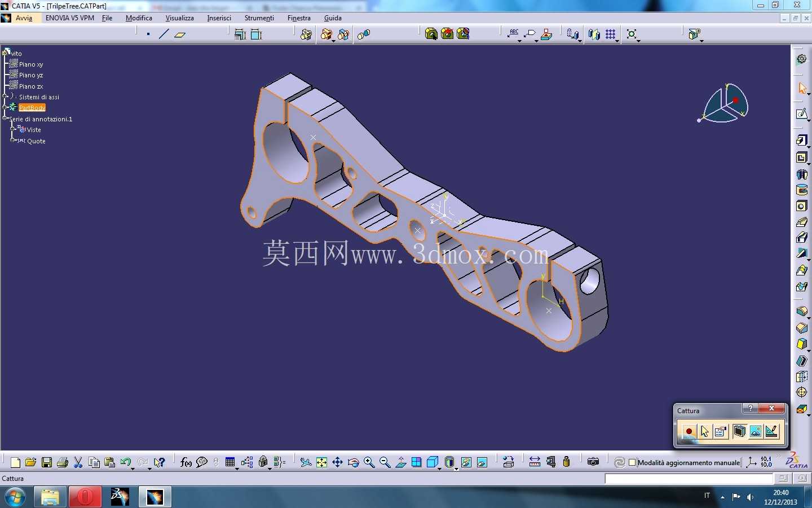
Task: Expand the PartBody node toggle
Action: (x=5, y=107)
